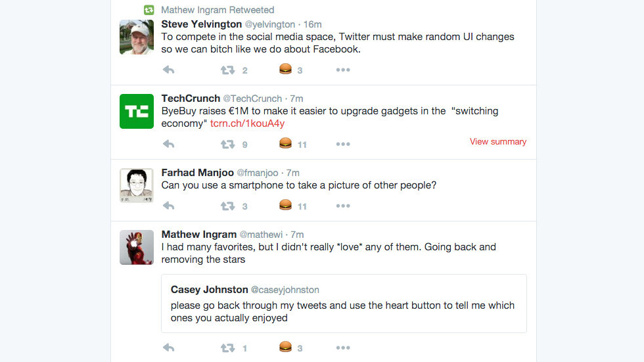Reply to Mathew Ingram's favorites tweet

point(168,348)
